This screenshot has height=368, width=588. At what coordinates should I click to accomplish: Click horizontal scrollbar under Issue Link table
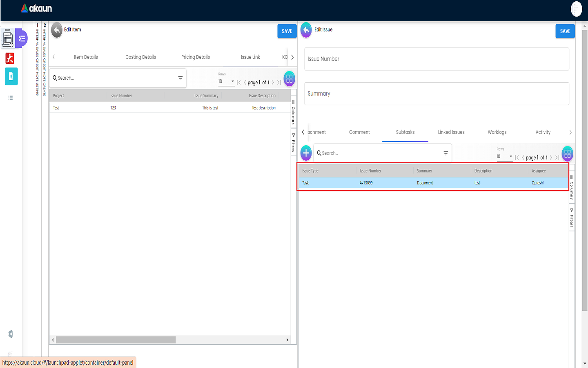coord(116,340)
